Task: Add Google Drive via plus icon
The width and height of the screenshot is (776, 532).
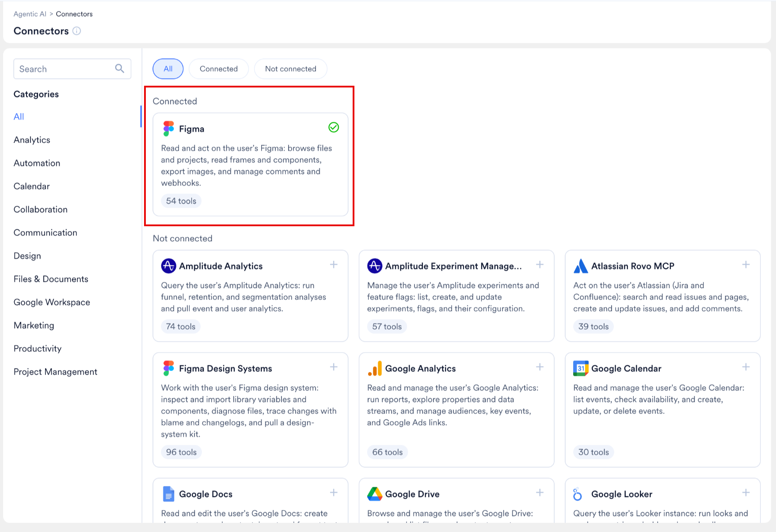Action: 540,493
